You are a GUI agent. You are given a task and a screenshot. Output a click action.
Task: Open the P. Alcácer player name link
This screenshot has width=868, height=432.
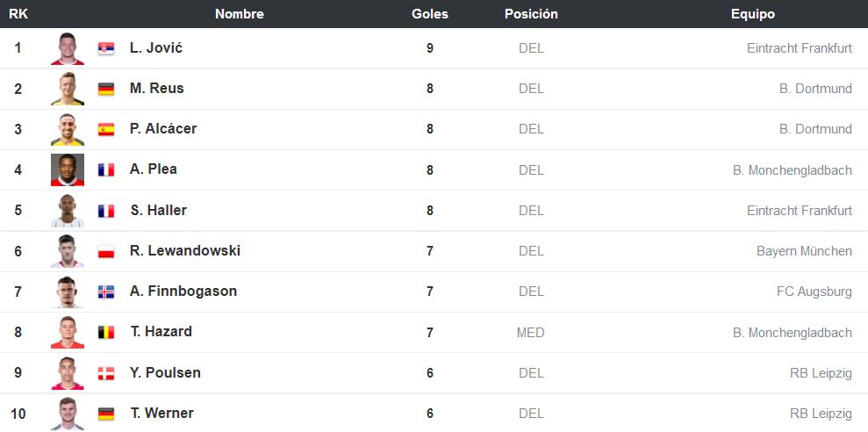click(x=163, y=129)
